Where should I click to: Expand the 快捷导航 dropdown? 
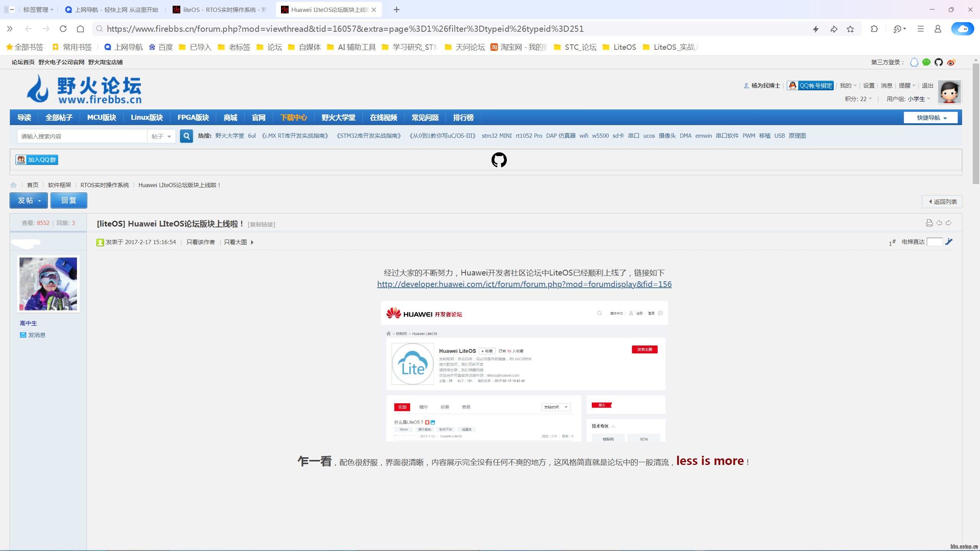click(x=931, y=118)
